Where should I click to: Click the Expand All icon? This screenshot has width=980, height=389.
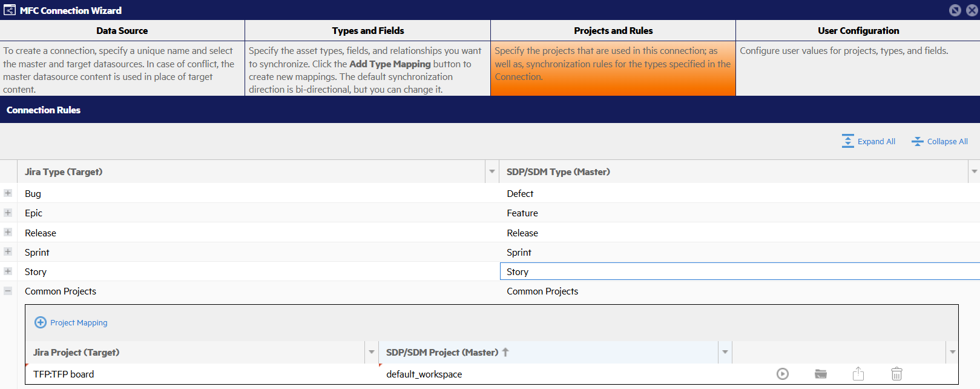848,141
